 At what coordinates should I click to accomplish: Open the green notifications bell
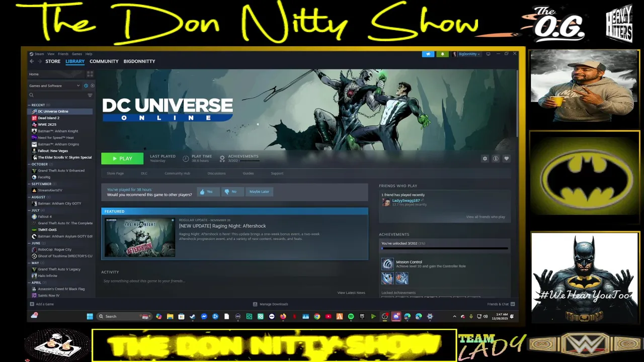(443, 54)
